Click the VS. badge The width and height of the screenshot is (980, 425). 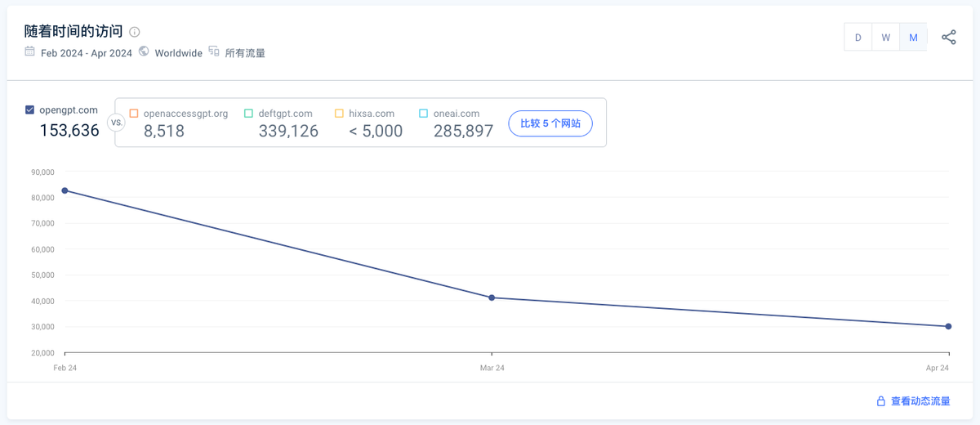coord(115,123)
